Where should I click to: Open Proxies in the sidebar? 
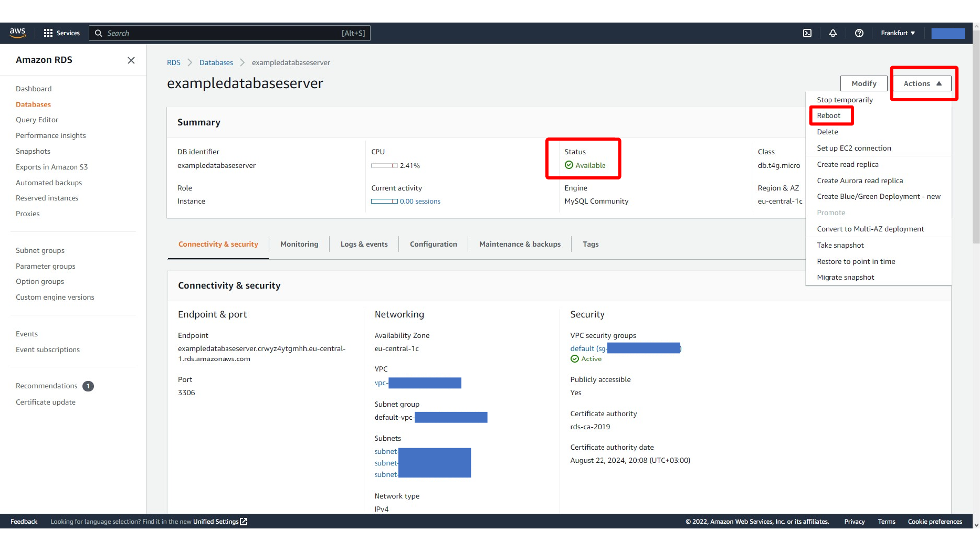(27, 214)
